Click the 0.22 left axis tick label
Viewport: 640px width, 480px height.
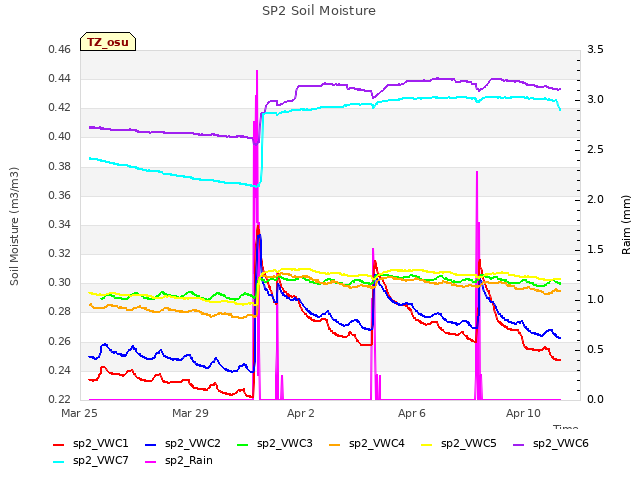click(x=60, y=399)
